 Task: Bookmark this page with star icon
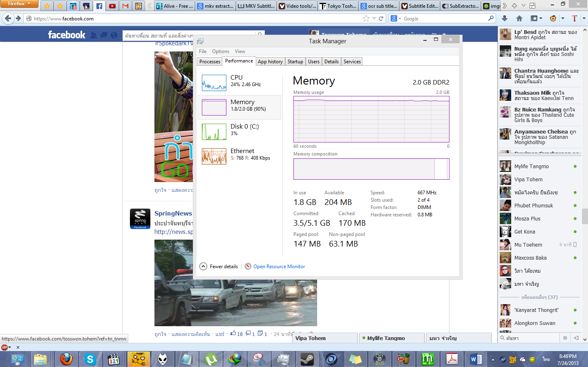(366, 18)
